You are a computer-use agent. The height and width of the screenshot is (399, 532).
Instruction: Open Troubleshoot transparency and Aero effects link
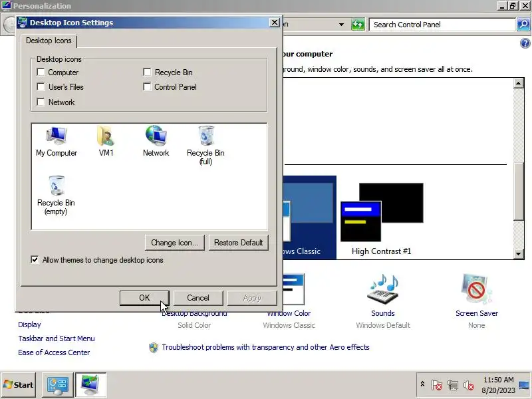tap(265, 347)
